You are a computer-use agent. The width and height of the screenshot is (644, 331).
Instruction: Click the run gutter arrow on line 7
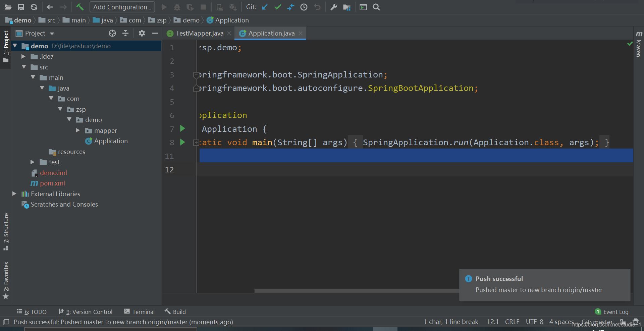coord(182,128)
